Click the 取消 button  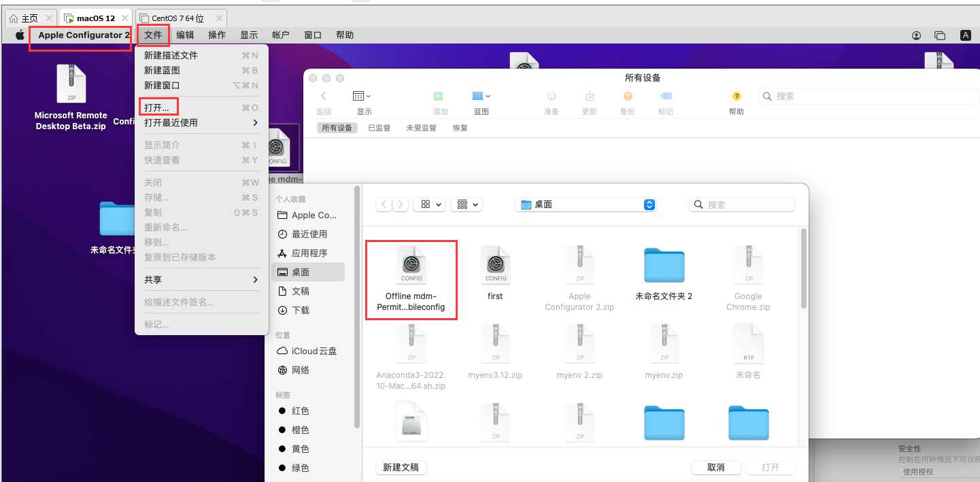715,468
